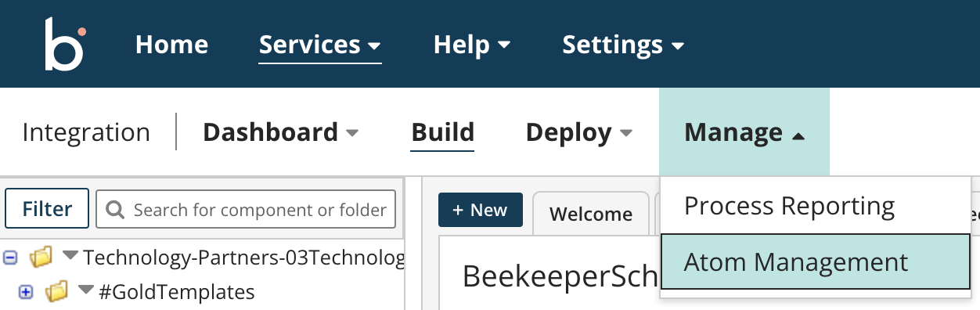
Task: Open the Help dropdown menu
Action: click(472, 45)
